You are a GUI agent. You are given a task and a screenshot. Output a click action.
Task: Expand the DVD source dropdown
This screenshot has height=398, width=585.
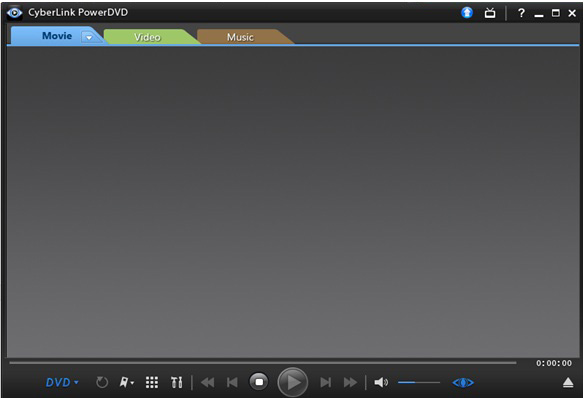coord(62,382)
